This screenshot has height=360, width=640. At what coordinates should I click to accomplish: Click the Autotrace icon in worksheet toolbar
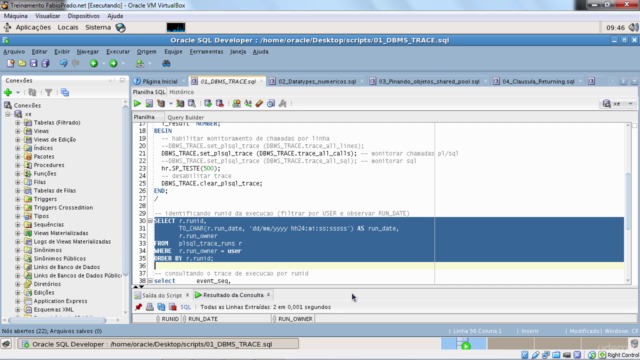(180, 104)
